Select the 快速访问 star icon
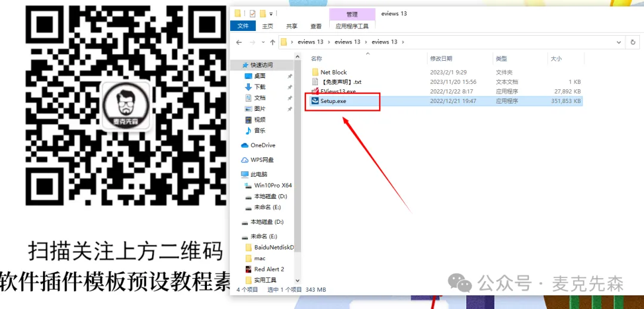 pyautogui.click(x=245, y=65)
